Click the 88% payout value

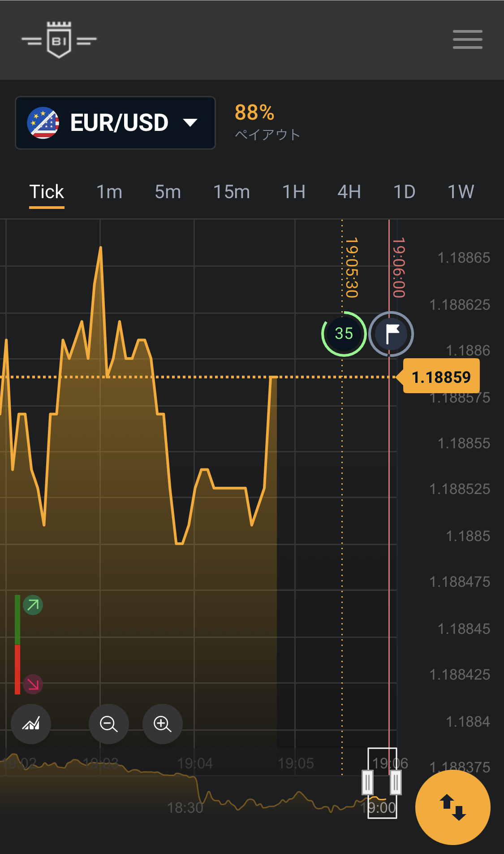tap(254, 113)
